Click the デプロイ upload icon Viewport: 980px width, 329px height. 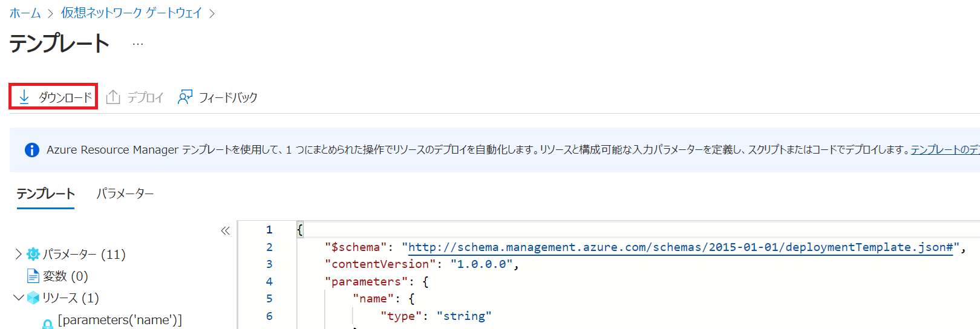pyautogui.click(x=113, y=97)
